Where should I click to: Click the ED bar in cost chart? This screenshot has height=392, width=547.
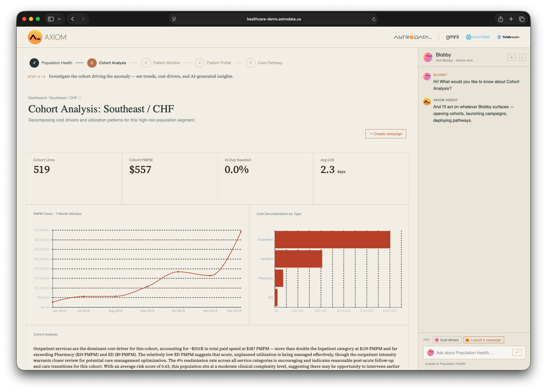point(276,297)
